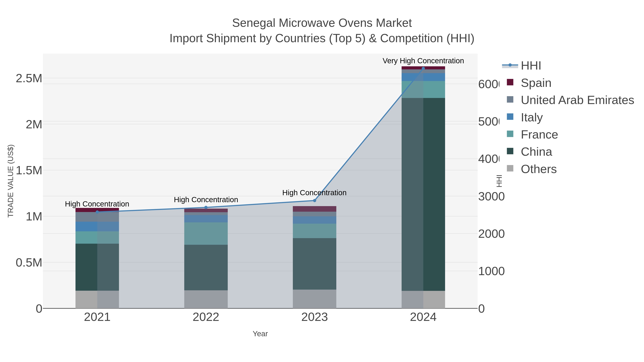The width and height of the screenshot is (644, 362).
Task: Toggle the HHI legend entry
Action: tap(521, 65)
